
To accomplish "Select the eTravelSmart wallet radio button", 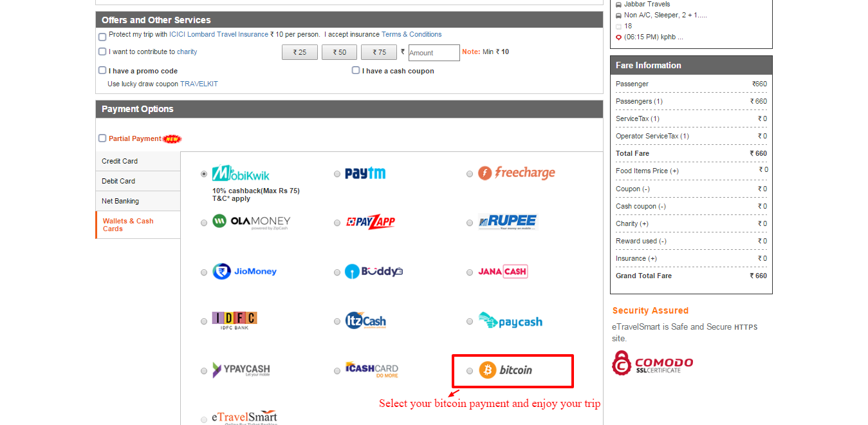I will [204, 419].
